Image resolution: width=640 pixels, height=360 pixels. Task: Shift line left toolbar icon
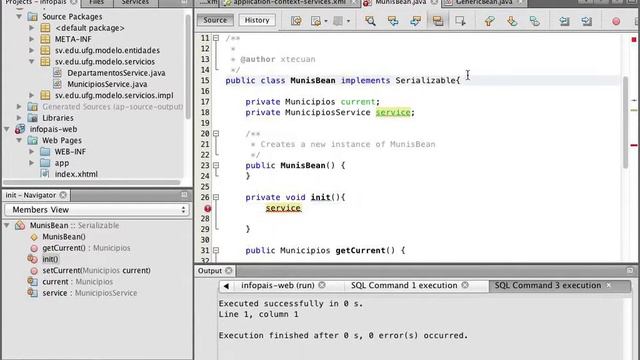coord(564,20)
